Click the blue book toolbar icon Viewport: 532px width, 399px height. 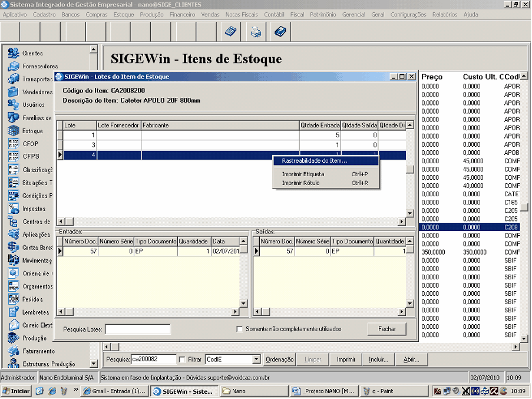click(280, 32)
